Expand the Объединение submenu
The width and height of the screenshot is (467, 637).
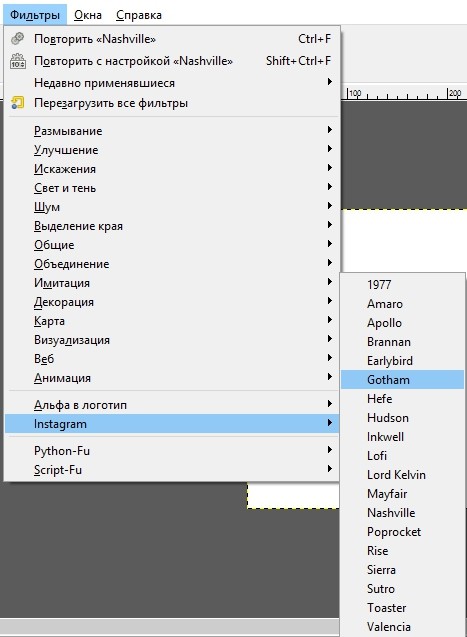coord(172,264)
